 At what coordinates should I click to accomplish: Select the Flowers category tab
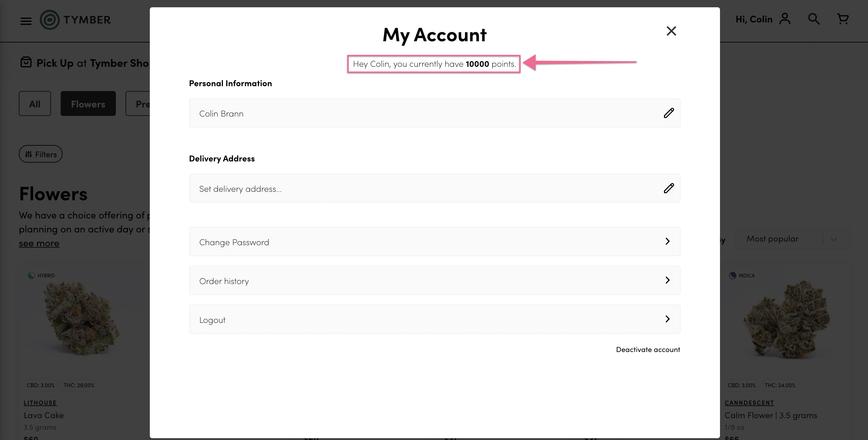[x=88, y=103]
